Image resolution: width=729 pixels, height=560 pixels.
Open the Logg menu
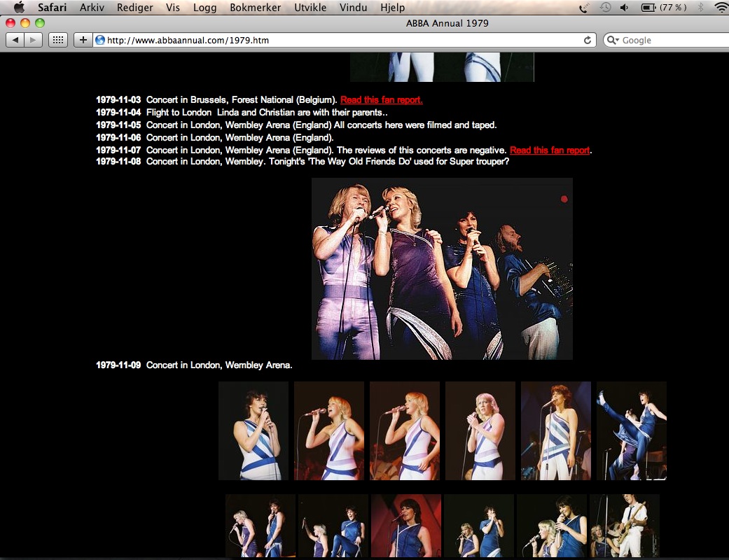tap(204, 8)
